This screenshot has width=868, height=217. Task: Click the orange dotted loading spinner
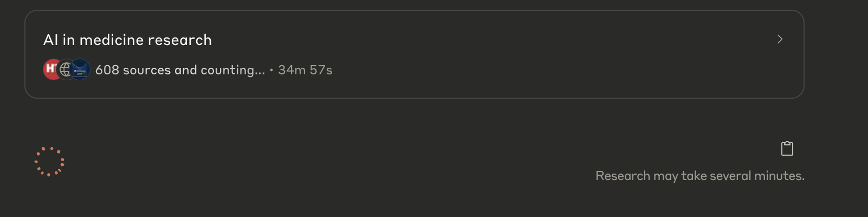(x=49, y=162)
